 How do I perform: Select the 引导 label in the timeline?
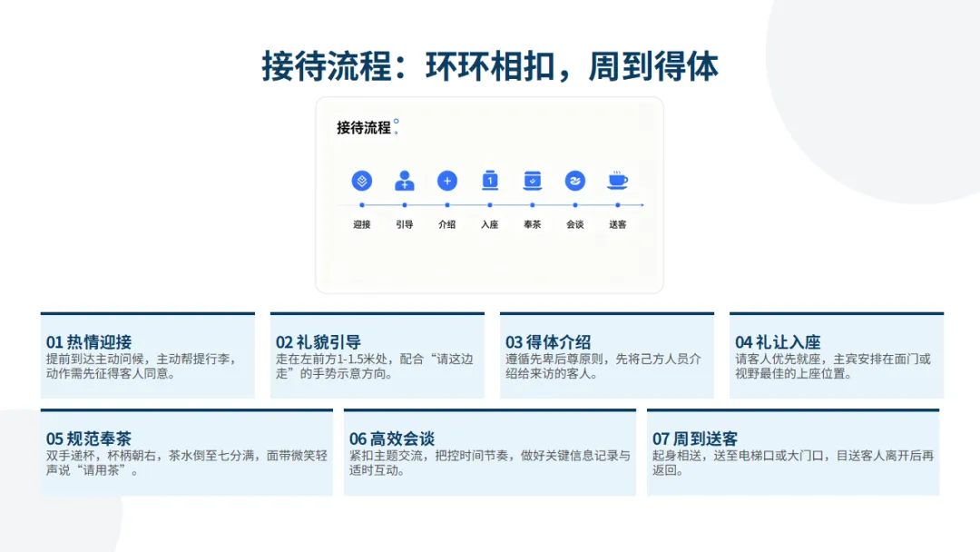[405, 224]
